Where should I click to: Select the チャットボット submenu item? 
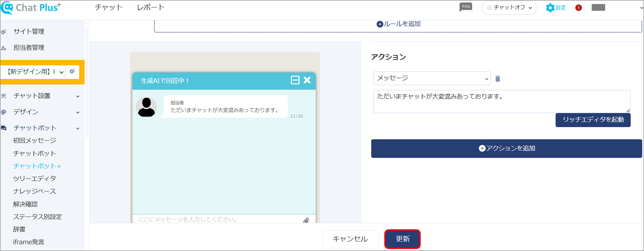pyautogui.click(x=35, y=153)
